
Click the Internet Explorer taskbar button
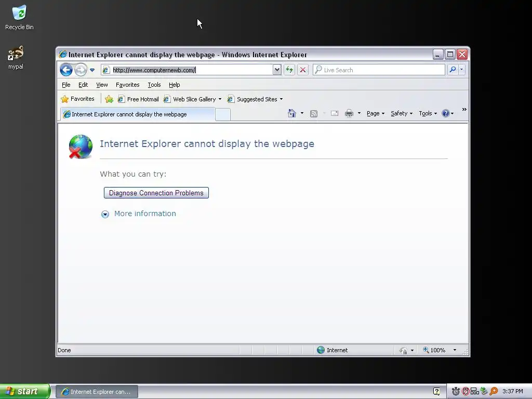(x=97, y=392)
